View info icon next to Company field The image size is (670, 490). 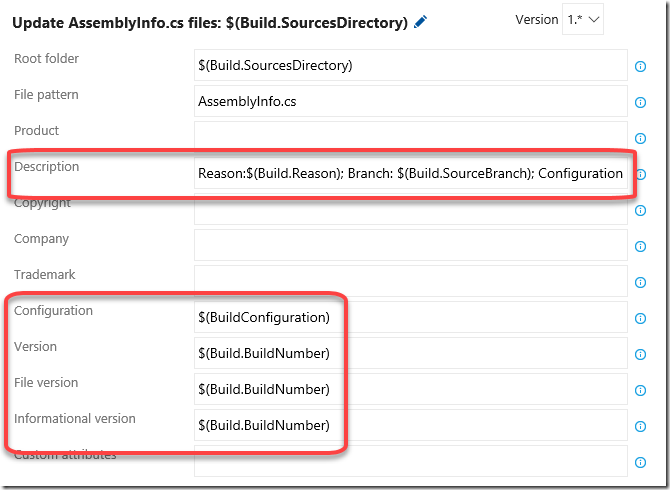pyautogui.click(x=640, y=246)
